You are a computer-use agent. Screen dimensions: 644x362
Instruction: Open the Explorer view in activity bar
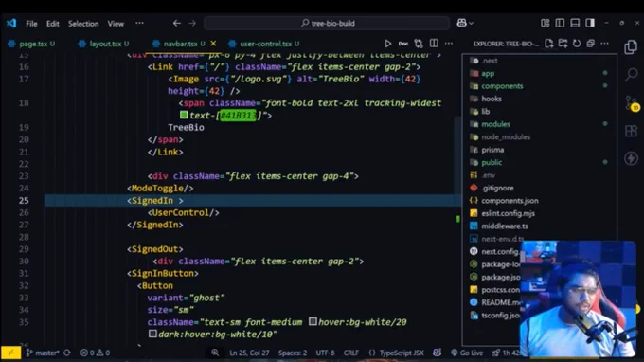coord(631,47)
